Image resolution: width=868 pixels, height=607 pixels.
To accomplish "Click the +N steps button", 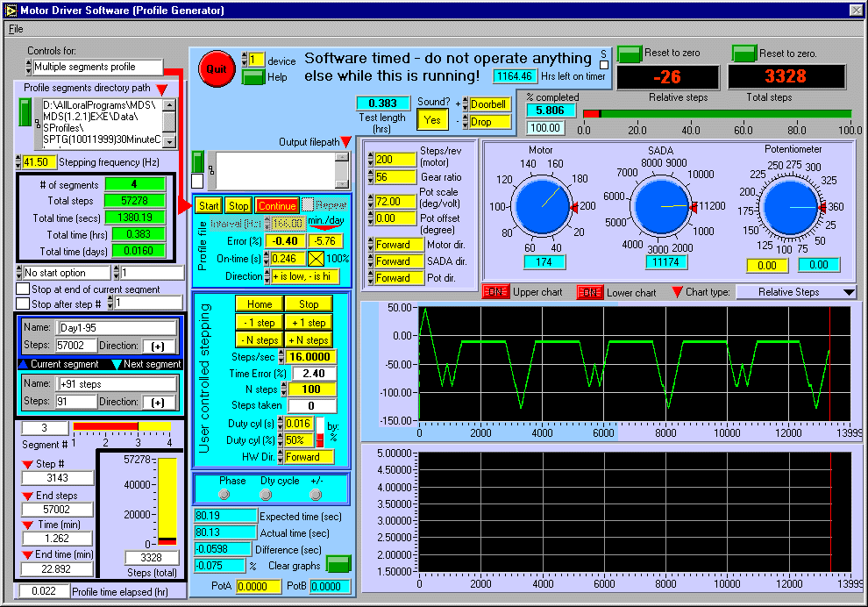I will (308, 339).
